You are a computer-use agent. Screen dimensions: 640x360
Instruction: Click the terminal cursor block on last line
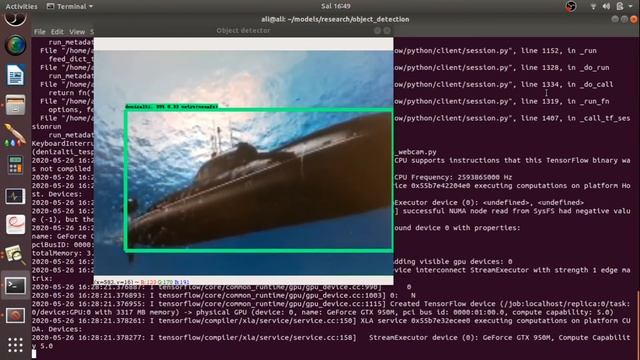pyautogui.click(x=34, y=354)
